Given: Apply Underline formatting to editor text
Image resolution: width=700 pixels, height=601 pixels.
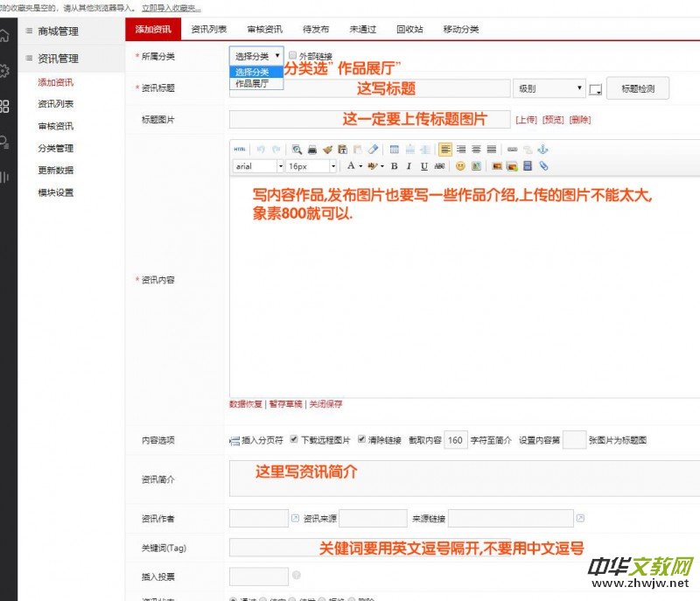Looking at the screenshot, I should 423,164.
